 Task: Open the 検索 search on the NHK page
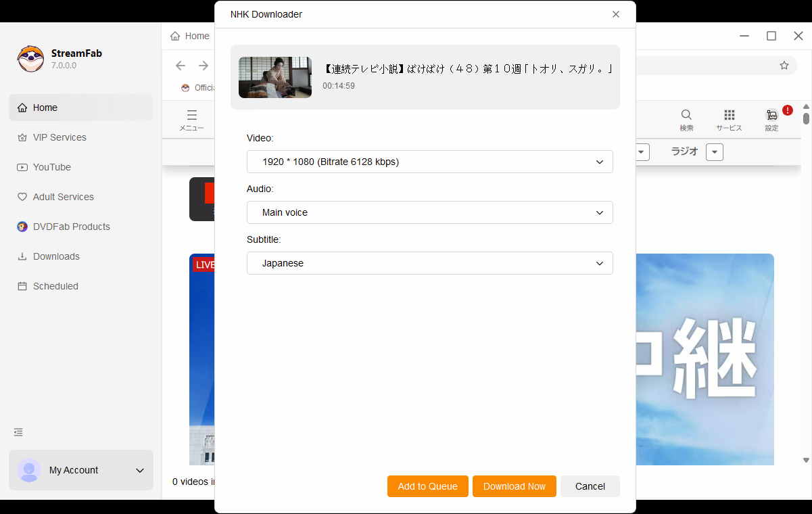(686, 120)
